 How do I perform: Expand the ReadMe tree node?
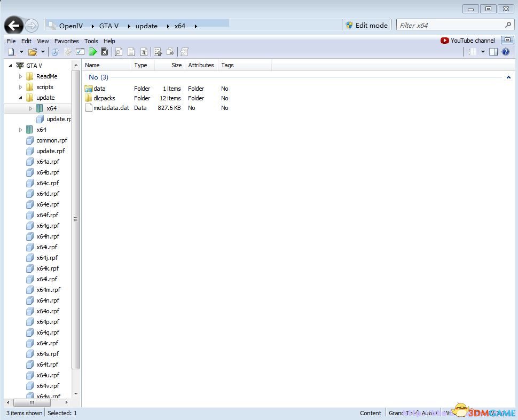pyautogui.click(x=20, y=77)
